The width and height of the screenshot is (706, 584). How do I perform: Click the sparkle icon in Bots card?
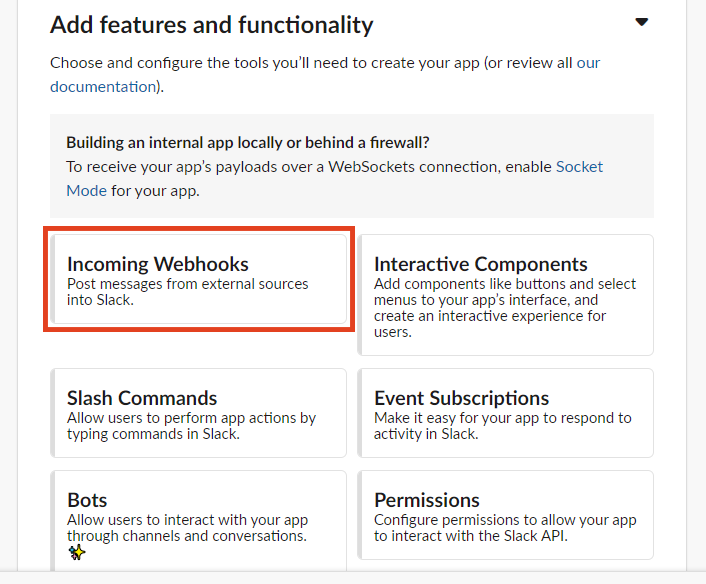tap(77, 552)
